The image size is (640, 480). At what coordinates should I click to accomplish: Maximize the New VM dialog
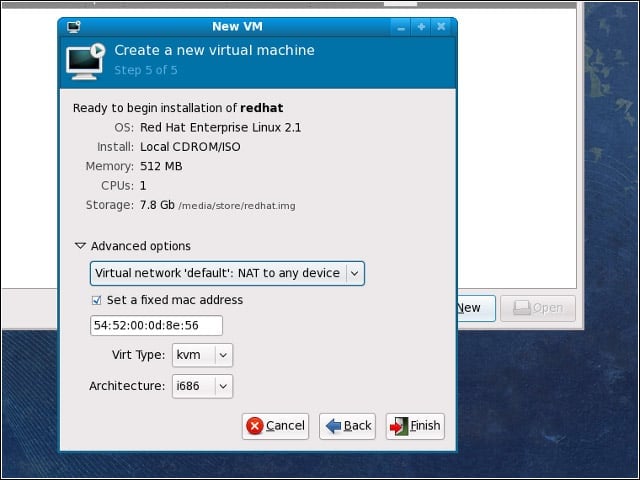pos(421,27)
